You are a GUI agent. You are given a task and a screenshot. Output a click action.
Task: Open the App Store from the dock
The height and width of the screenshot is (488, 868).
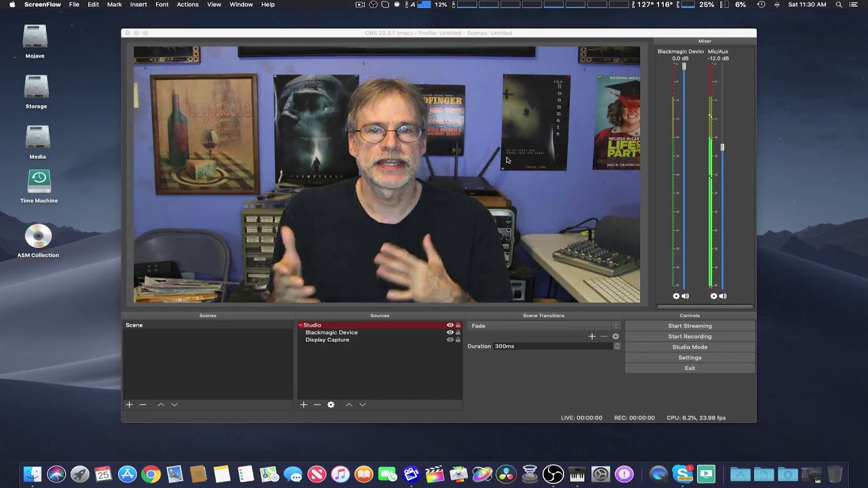[x=127, y=474]
